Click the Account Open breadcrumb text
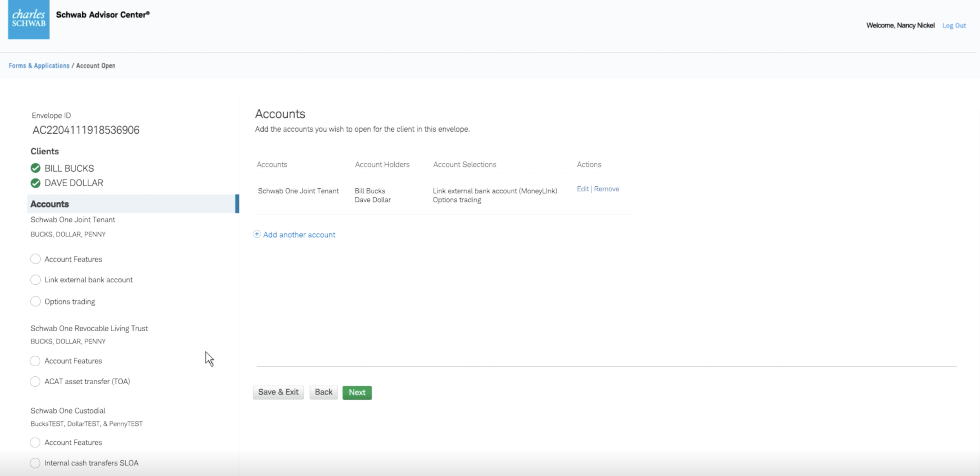 tap(96, 65)
